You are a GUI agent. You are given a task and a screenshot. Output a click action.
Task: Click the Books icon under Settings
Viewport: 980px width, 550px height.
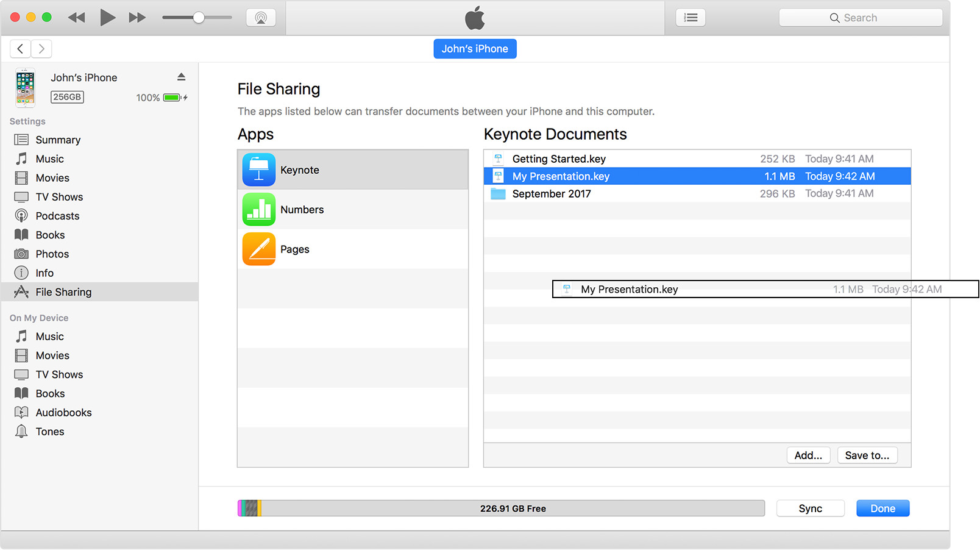click(21, 235)
